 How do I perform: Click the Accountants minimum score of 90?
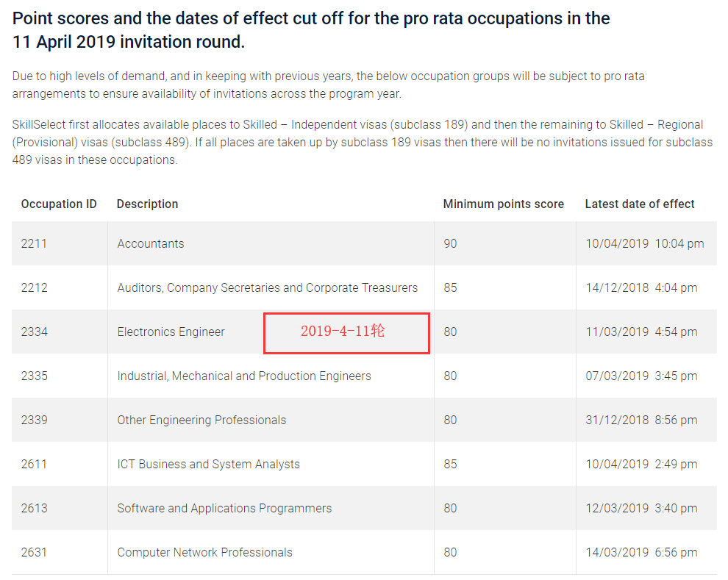point(450,243)
